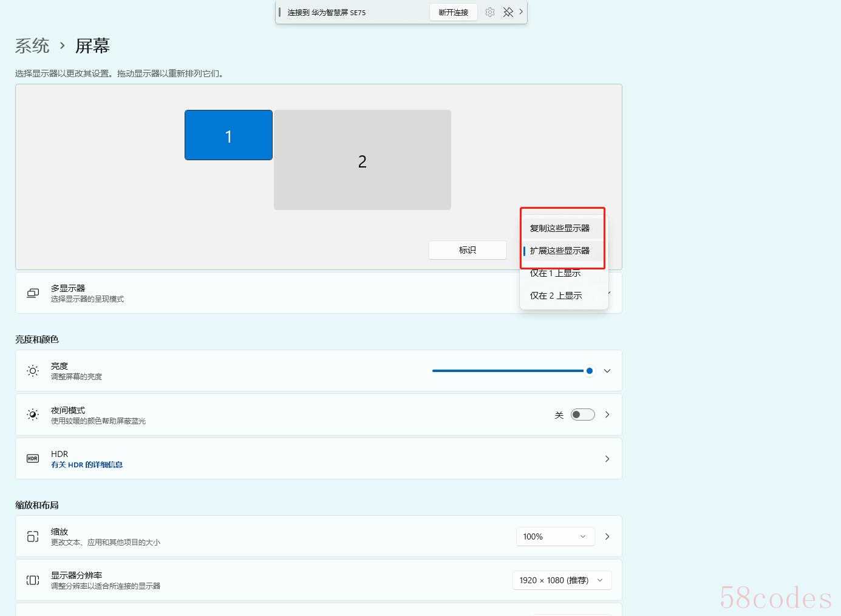Click the 缩放和布局 section heading

pyautogui.click(x=37, y=505)
